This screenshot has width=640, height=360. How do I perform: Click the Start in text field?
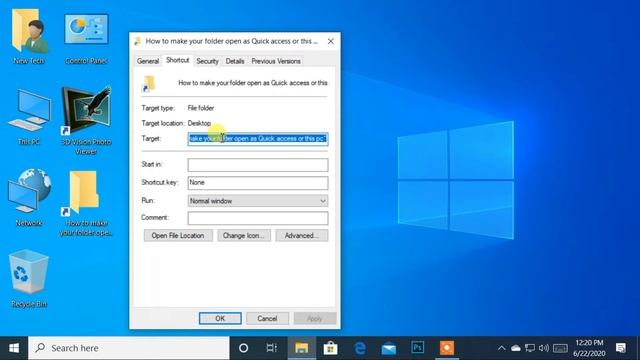click(x=258, y=164)
